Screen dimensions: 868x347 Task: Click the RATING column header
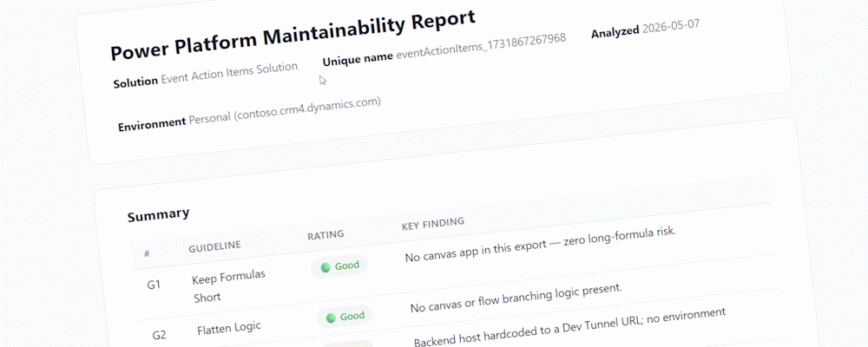[x=325, y=234]
